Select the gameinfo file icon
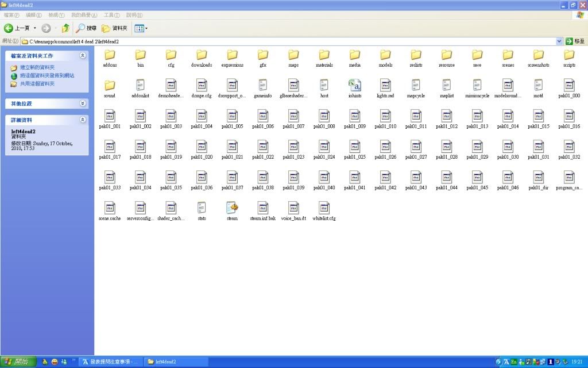588x368 pixels. click(x=262, y=86)
